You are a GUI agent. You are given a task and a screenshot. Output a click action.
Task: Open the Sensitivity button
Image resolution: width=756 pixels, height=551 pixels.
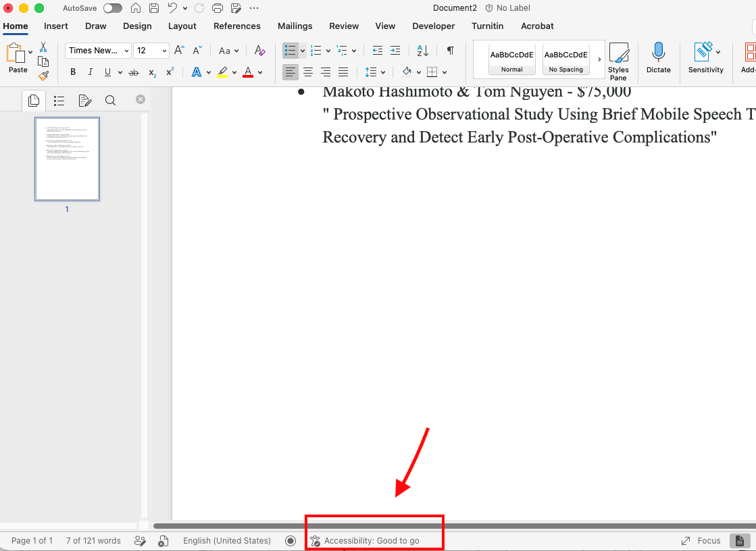click(x=705, y=58)
